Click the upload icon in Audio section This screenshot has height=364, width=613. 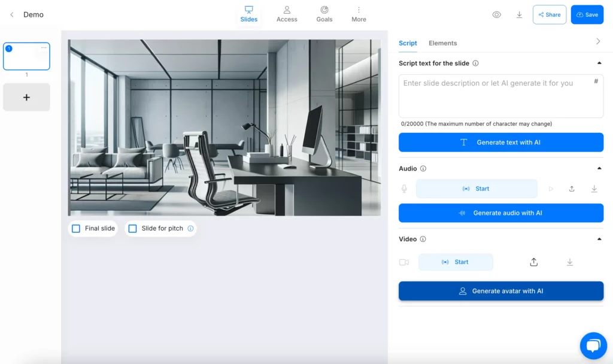point(572,189)
